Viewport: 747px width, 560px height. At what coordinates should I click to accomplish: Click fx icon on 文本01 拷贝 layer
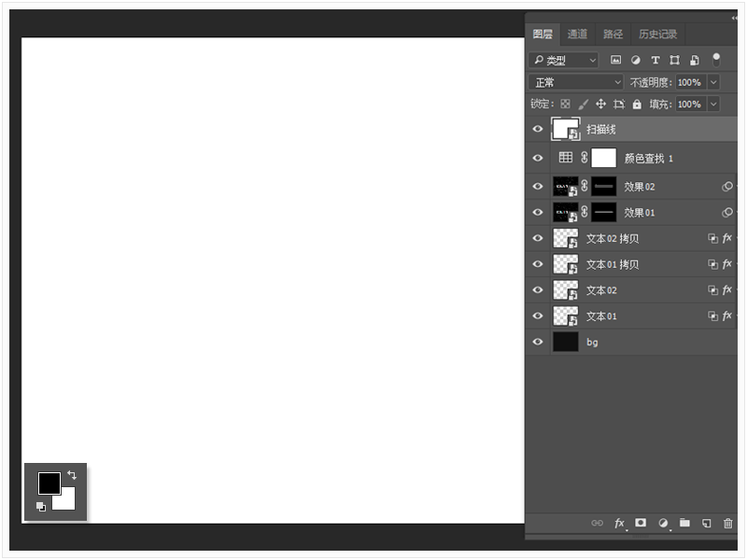727,264
